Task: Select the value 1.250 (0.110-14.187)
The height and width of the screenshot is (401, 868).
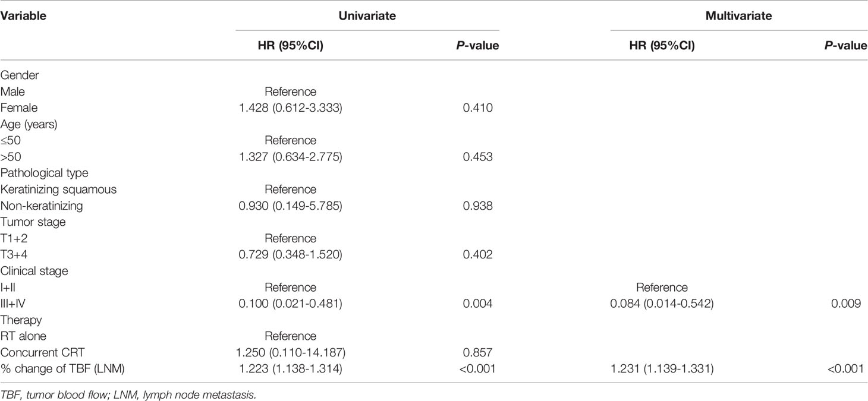Action: click(291, 352)
